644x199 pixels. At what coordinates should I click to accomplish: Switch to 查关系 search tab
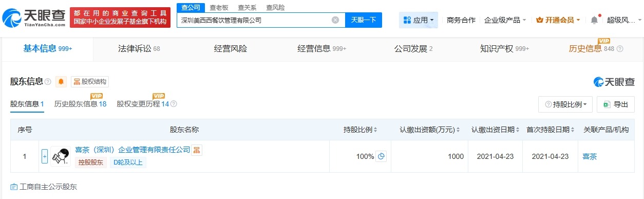(247, 7)
